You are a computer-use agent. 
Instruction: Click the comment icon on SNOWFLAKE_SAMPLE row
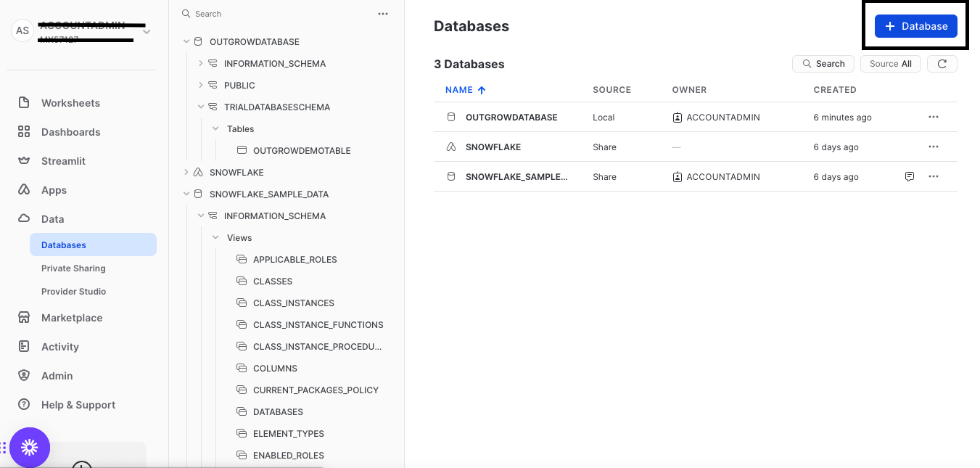(909, 177)
